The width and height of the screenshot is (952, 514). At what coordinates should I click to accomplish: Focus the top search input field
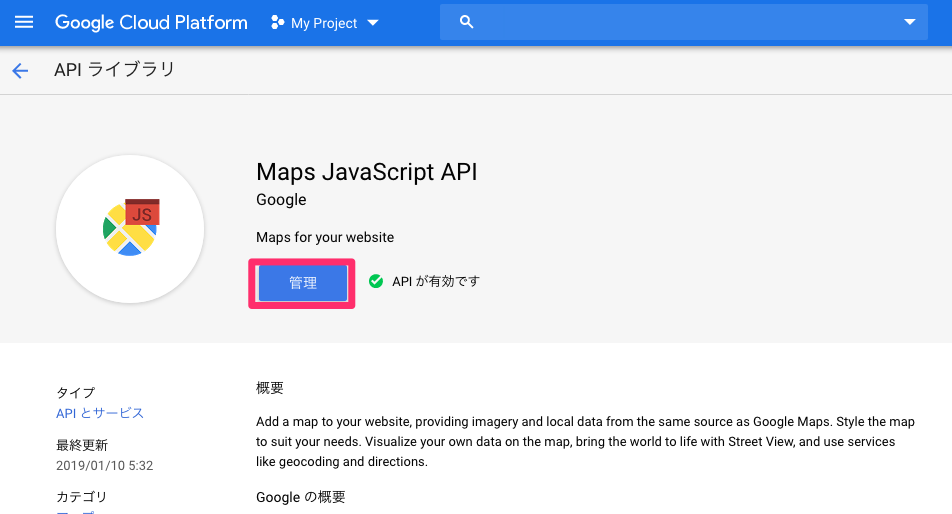point(684,22)
